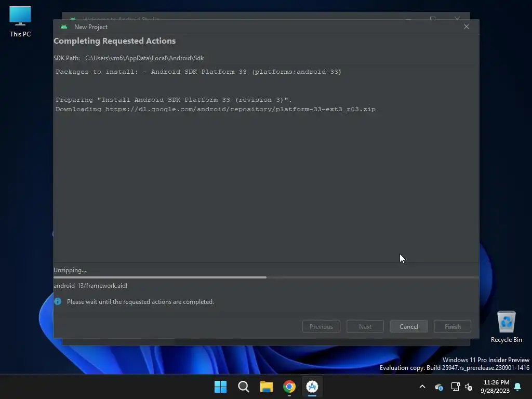Click the Unzipping progress bar
The width and height of the screenshot is (532, 399).
coord(266,277)
